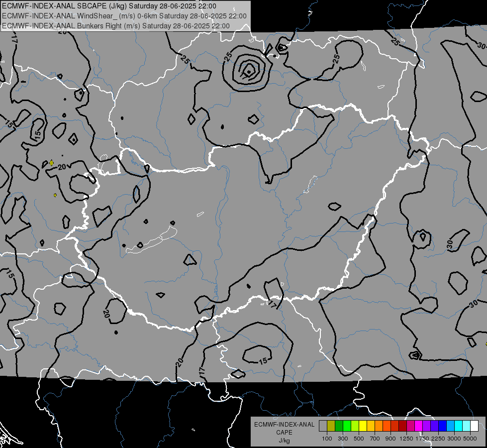Screen dimensions: 487x448
Task: Choose the yellow-green legend swatch
Action: pyautogui.click(x=355, y=426)
